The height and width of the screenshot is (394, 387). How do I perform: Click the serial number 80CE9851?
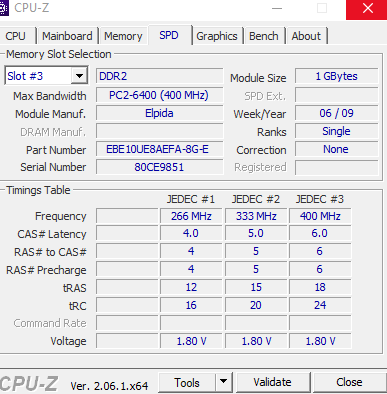coord(160,167)
